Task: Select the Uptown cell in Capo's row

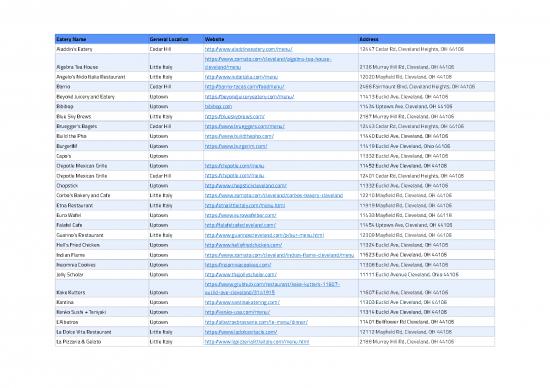Action: tap(176, 156)
